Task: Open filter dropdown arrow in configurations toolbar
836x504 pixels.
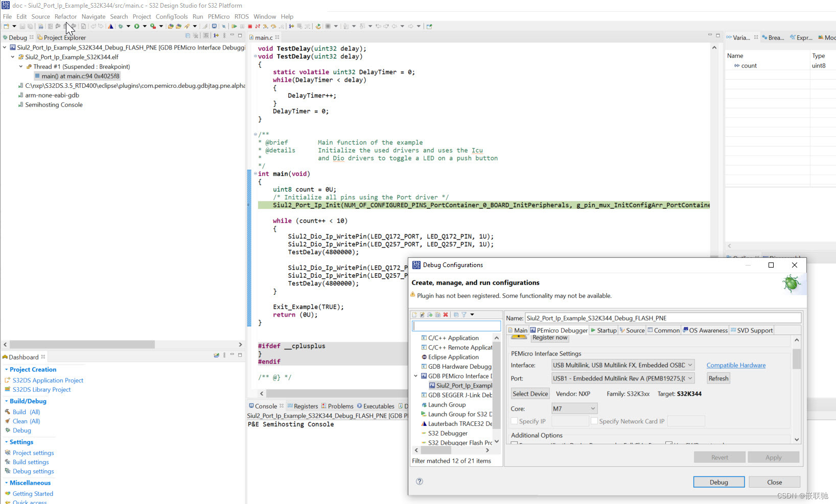Action: pos(472,315)
